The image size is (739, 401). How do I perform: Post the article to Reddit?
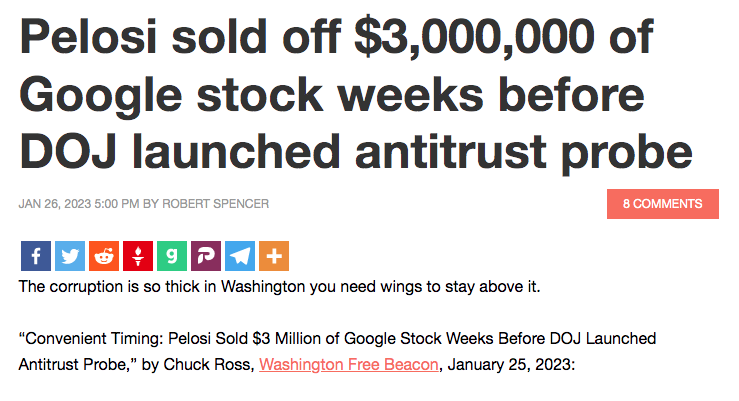click(x=104, y=256)
